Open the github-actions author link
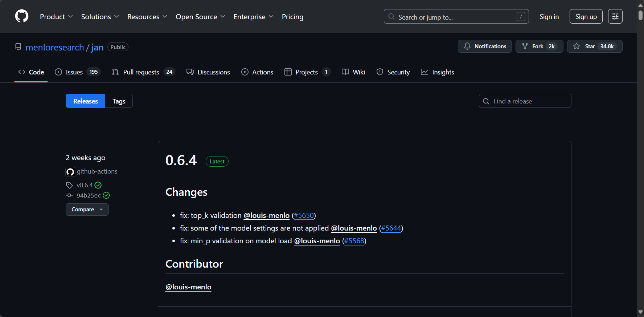 point(97,171)
